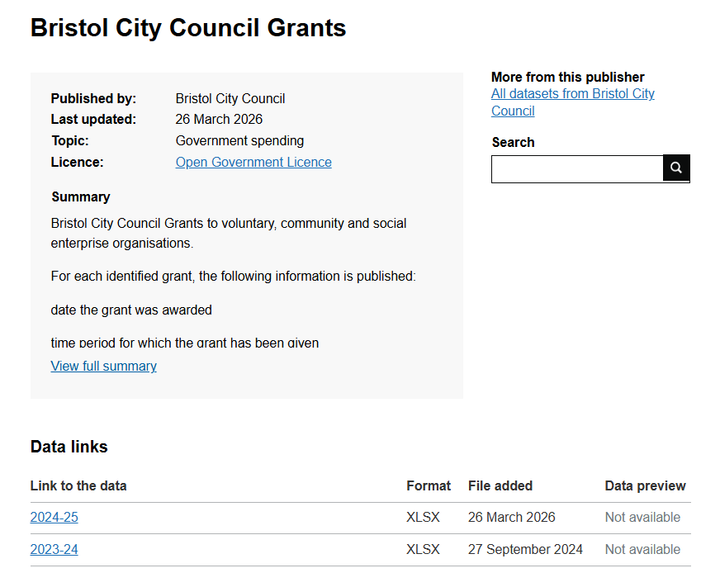
Task: Click the 'Topic:' label
Action: 70,141
